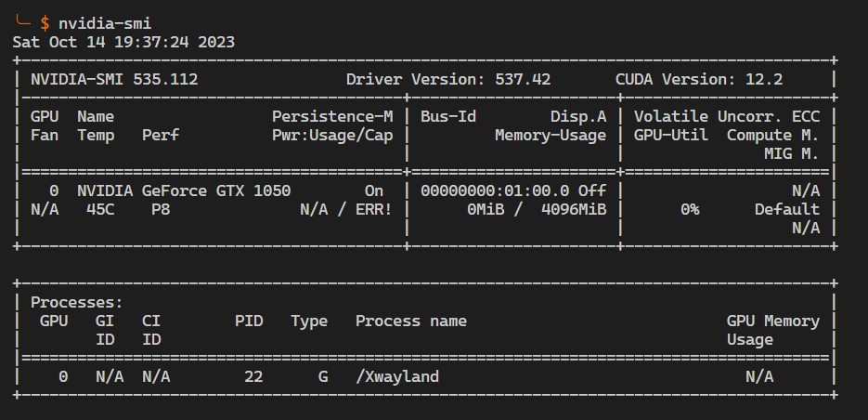
Task: Click the MIG M. header
Action: pos(792,153)
